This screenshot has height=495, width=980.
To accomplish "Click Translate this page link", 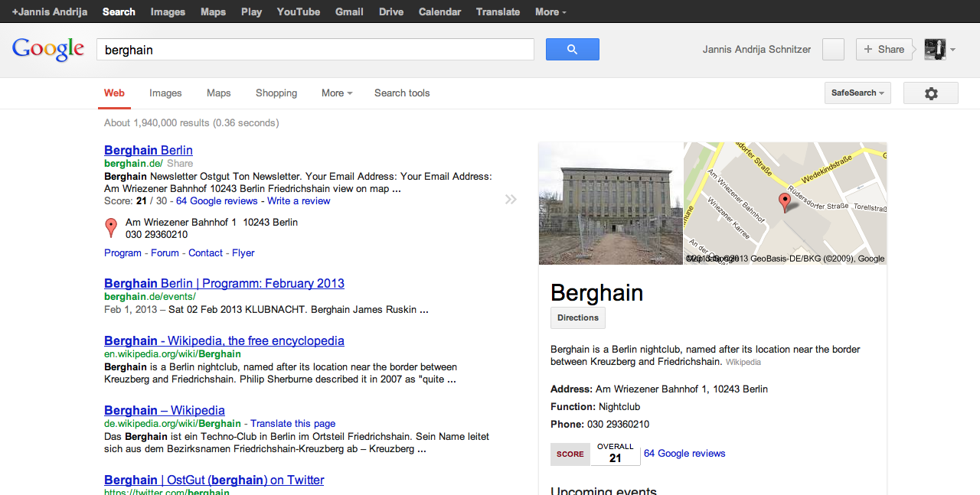I will [292, 424].
